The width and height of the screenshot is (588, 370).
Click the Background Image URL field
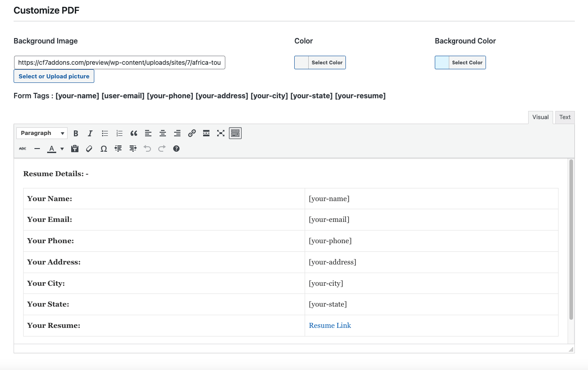tap(120, 62)
